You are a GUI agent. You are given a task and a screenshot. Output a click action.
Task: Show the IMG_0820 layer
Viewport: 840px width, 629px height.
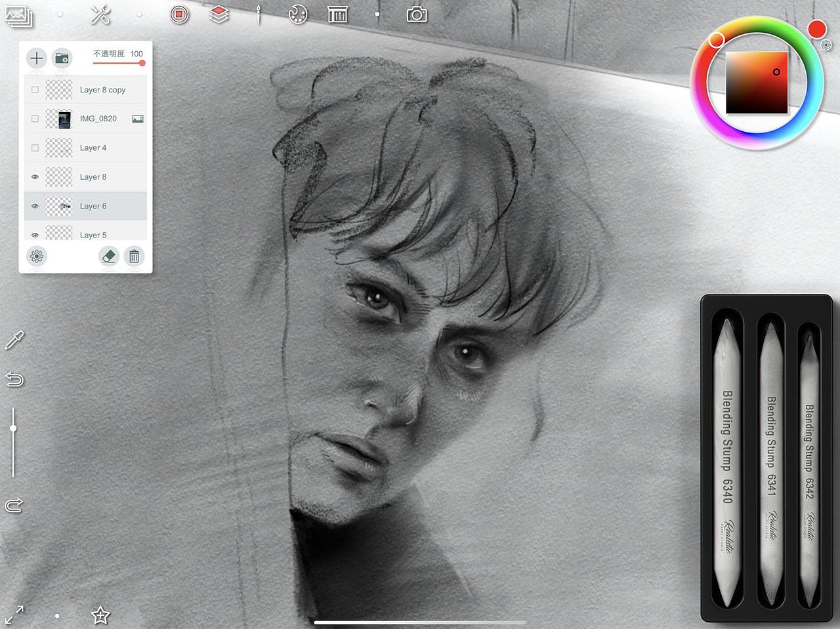point(35,119)
